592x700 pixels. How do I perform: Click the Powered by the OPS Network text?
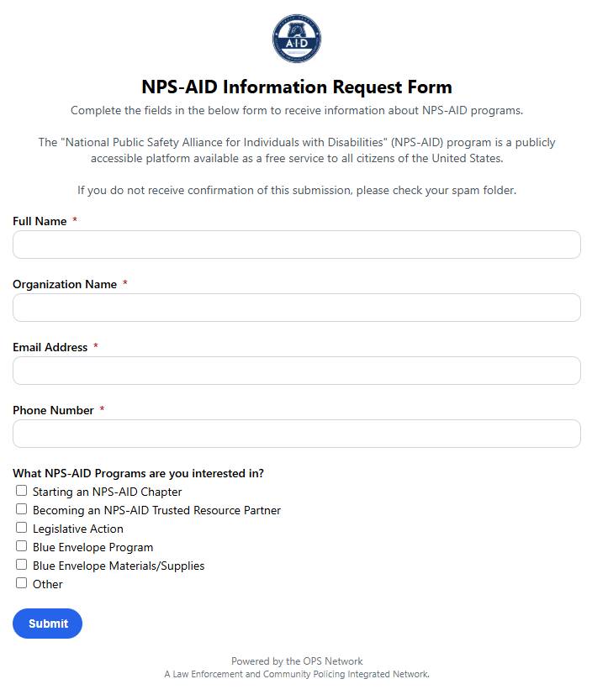tap(297, 661)
